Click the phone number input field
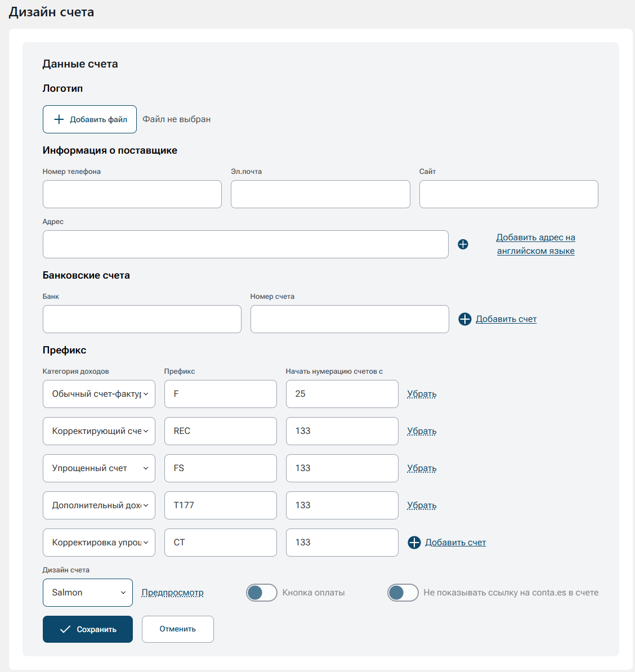 [x=132, y=194]
